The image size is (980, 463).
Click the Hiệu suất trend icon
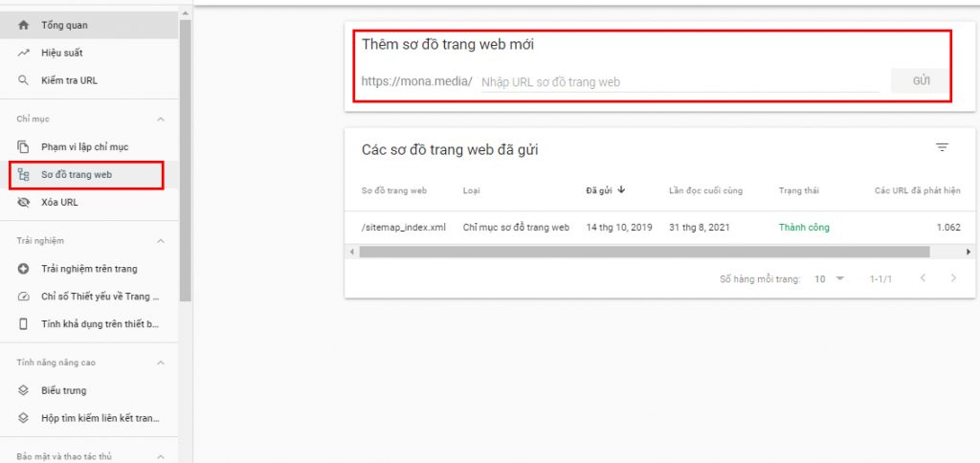tap(24, 53)
